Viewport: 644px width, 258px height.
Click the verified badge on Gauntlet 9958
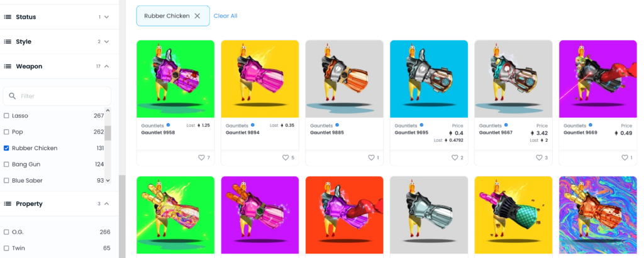[168, 125]
